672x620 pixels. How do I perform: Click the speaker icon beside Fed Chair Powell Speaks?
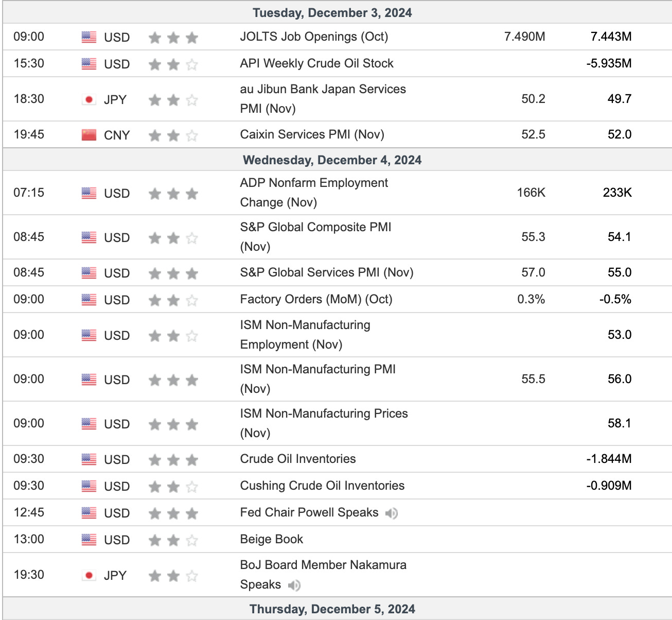click(392, 513)
